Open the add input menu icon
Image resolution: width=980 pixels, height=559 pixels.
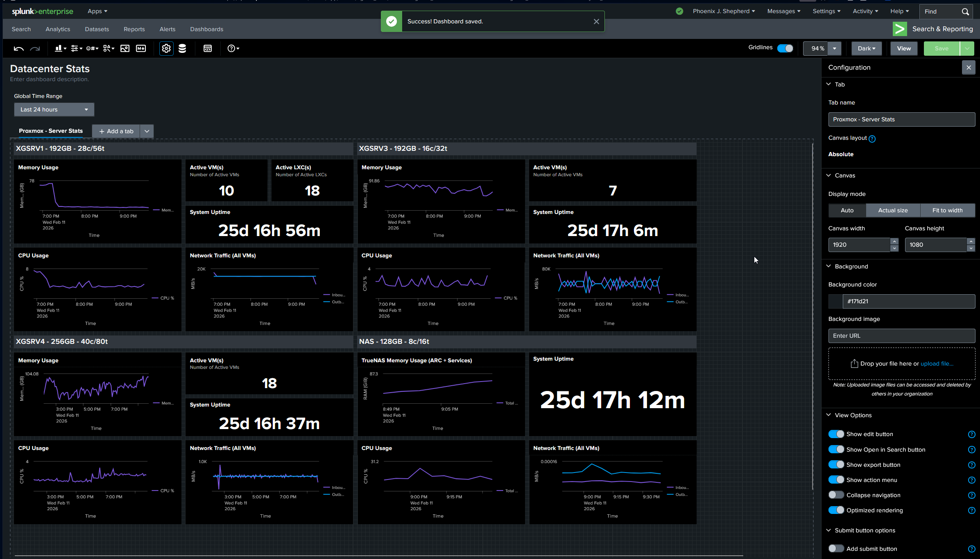[x=76, y=48]
